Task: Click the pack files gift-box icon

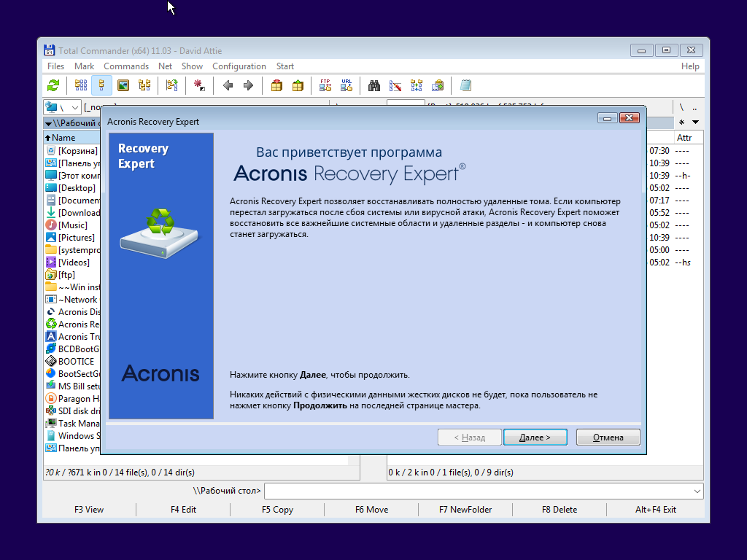Action: [276, 86]
